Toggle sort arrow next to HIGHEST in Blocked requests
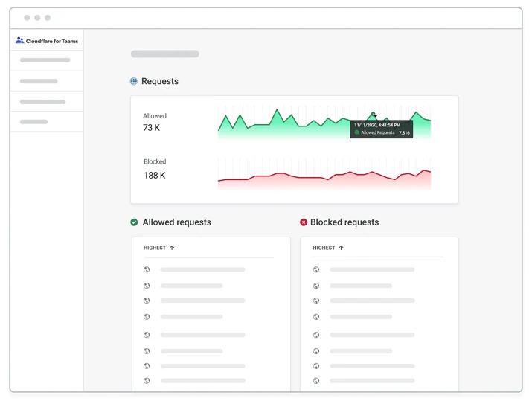 tap(341, 248)
